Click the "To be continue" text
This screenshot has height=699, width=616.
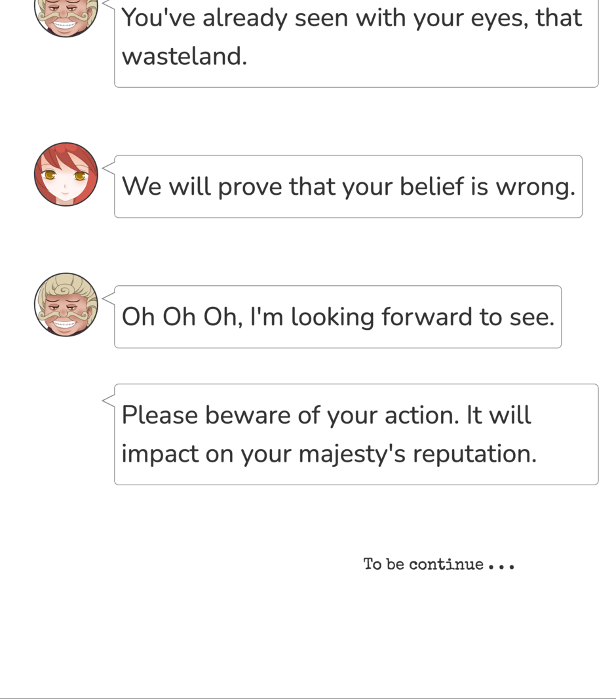tap(423, 565)
